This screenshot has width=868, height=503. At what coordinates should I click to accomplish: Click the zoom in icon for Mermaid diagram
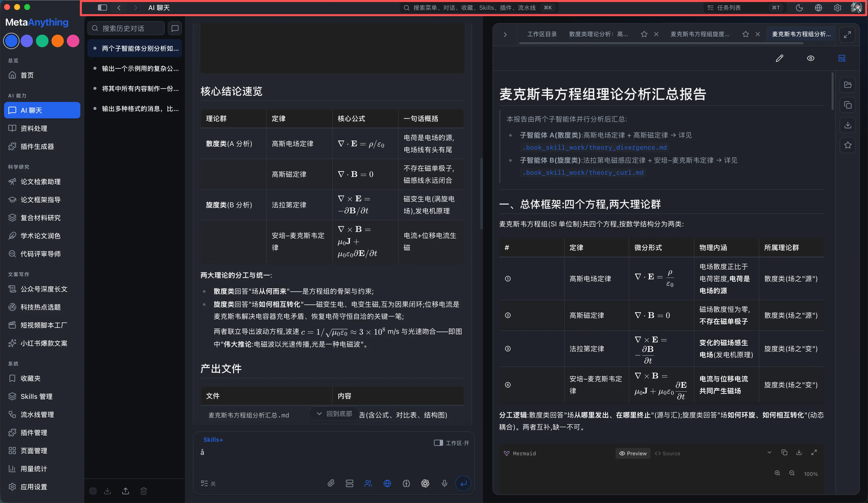pyautogui.click(x=777, y=473)
